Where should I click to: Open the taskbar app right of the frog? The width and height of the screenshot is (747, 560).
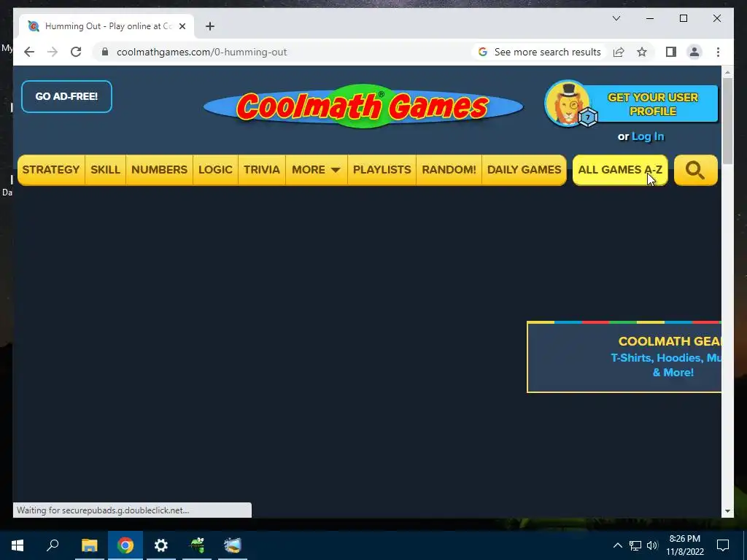coord(233,545)
